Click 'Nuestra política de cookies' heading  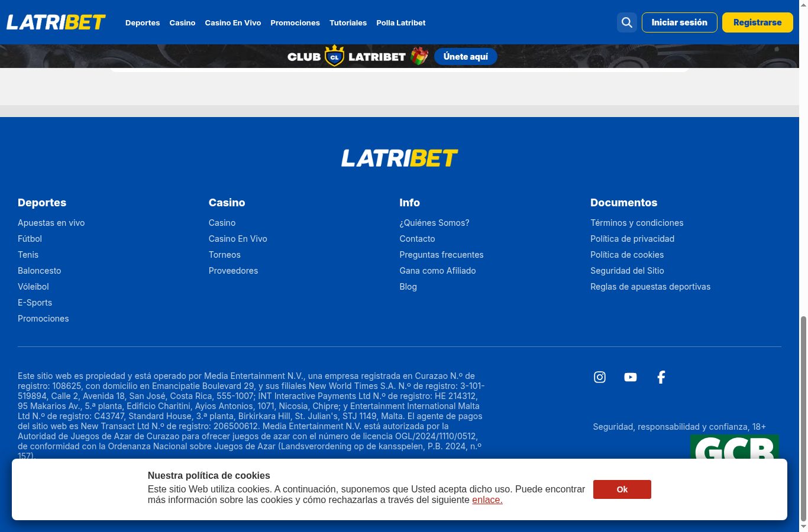pos(209,476)
